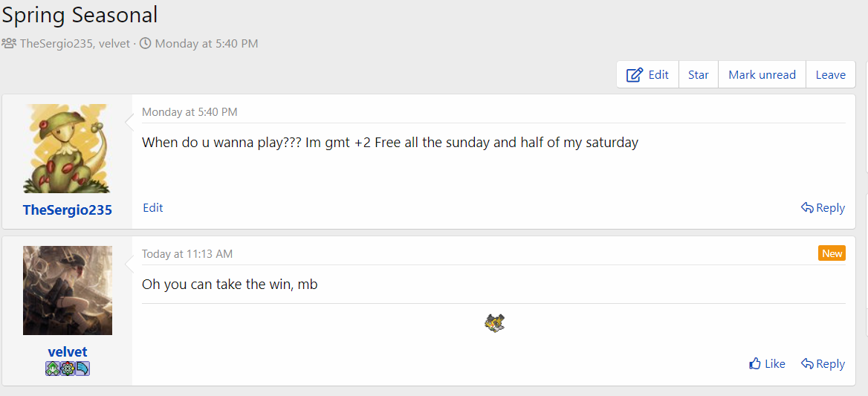Click the thumbs-up Like icon on velvet's post
The image size is (868, 396).
[754, 364]
